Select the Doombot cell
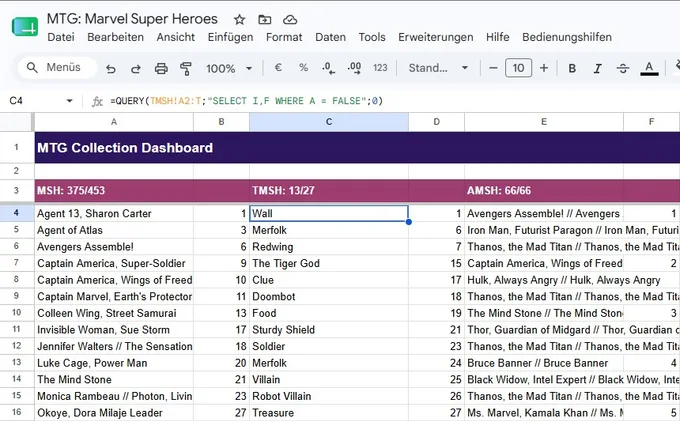Image resolution: width=680 pixels, height=421 pixels. 329,297
